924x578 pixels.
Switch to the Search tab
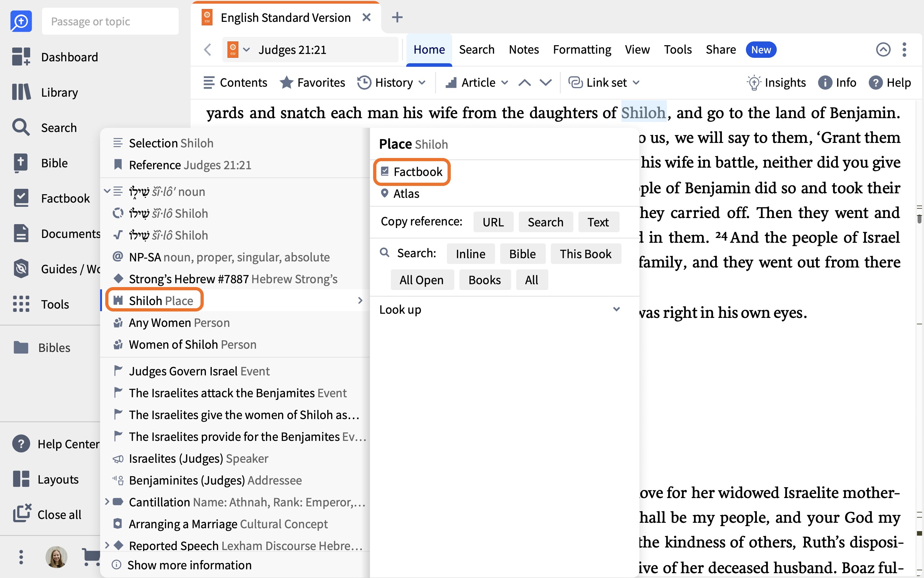[476, 49]
